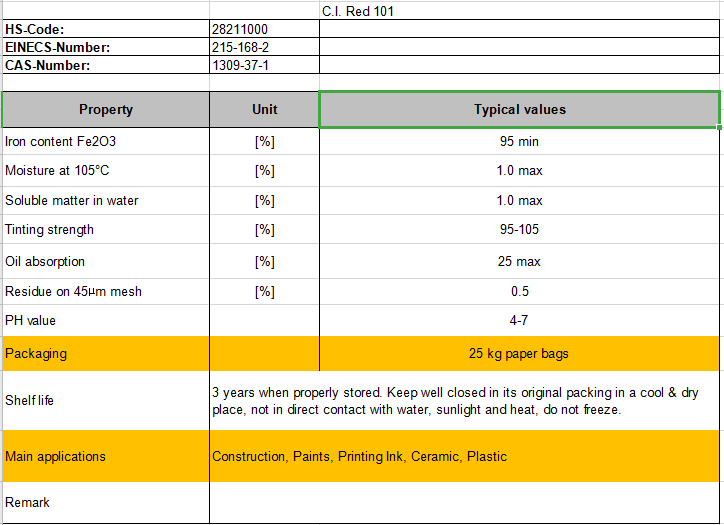The width and height of the screenshot is (724, 525).
Task: Click the empty cell next to 'Remark'
Action: 463,503
